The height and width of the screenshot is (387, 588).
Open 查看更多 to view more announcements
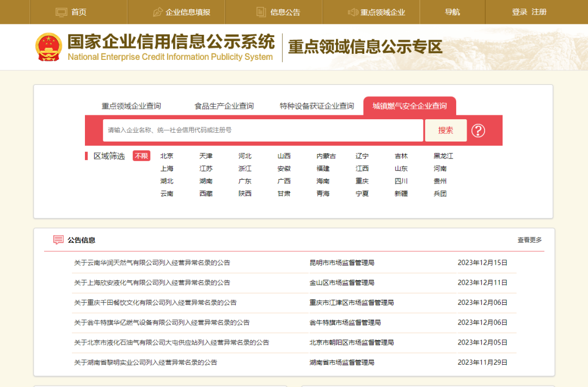click(529, 240)
